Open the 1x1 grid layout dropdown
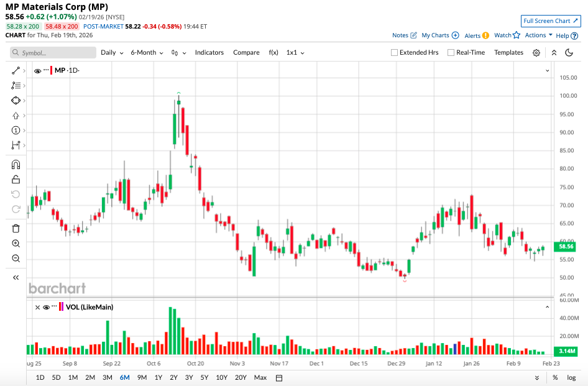This screenshot has height=386, width=588. (x=295, y=53)
